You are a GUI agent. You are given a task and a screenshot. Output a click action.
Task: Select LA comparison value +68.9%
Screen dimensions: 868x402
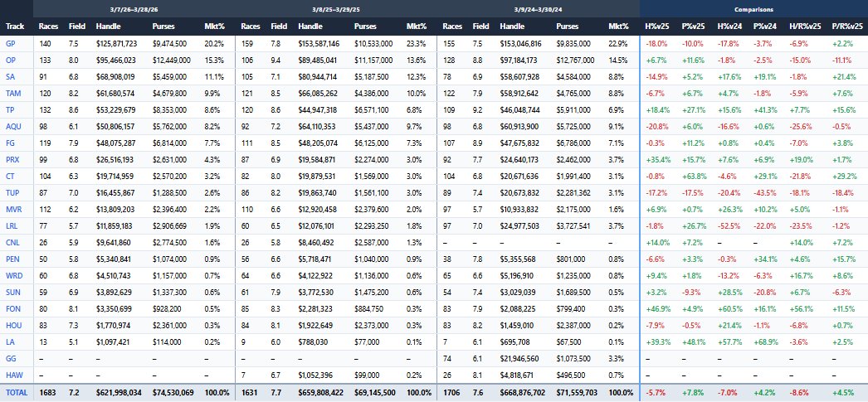click(x=766, y=342)
